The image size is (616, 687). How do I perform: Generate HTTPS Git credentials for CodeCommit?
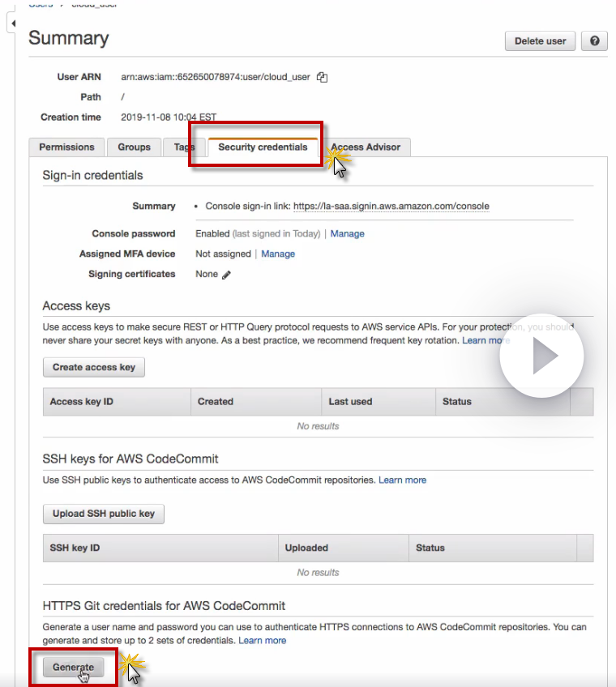(x=73, y=668)
